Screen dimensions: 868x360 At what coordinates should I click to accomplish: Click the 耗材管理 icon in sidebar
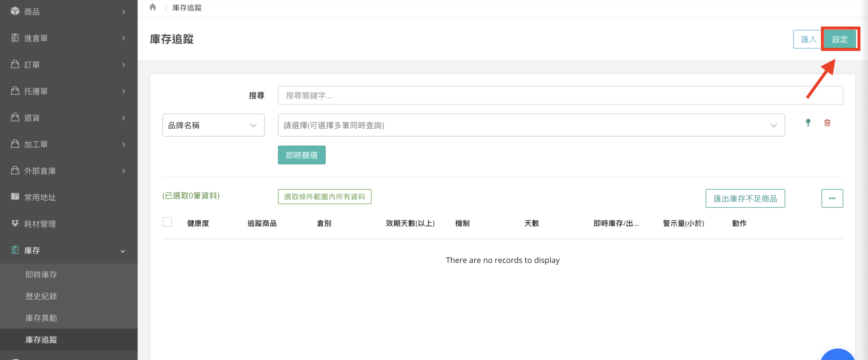tap(15, 224)
